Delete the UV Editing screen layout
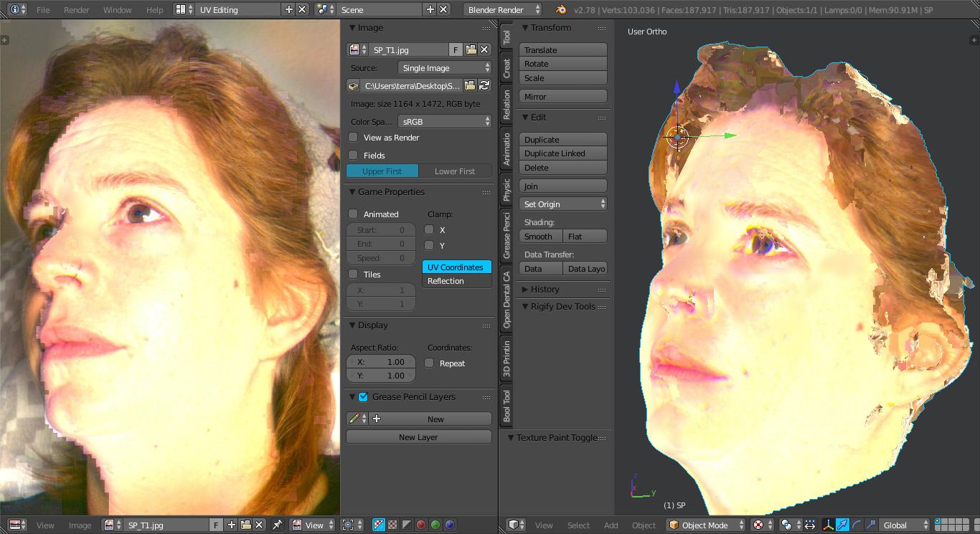This screenshot has width=980, height=534. coord(303,10)
